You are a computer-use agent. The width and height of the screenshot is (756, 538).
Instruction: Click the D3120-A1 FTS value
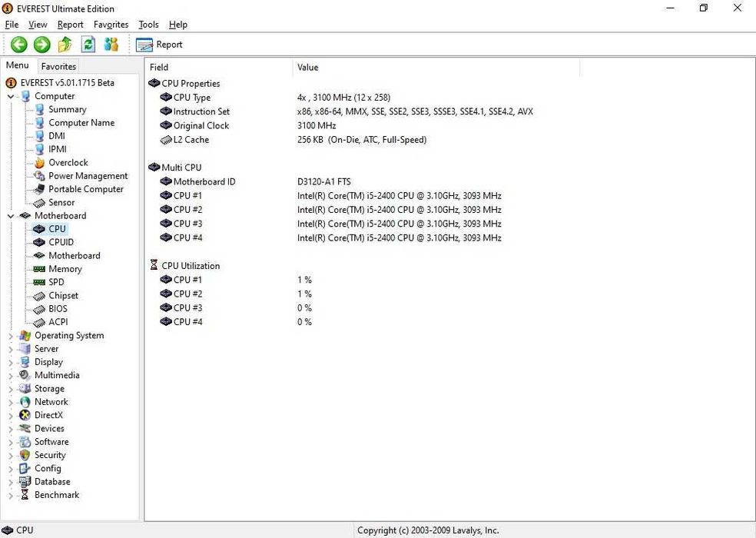click(x=324, y=181)
